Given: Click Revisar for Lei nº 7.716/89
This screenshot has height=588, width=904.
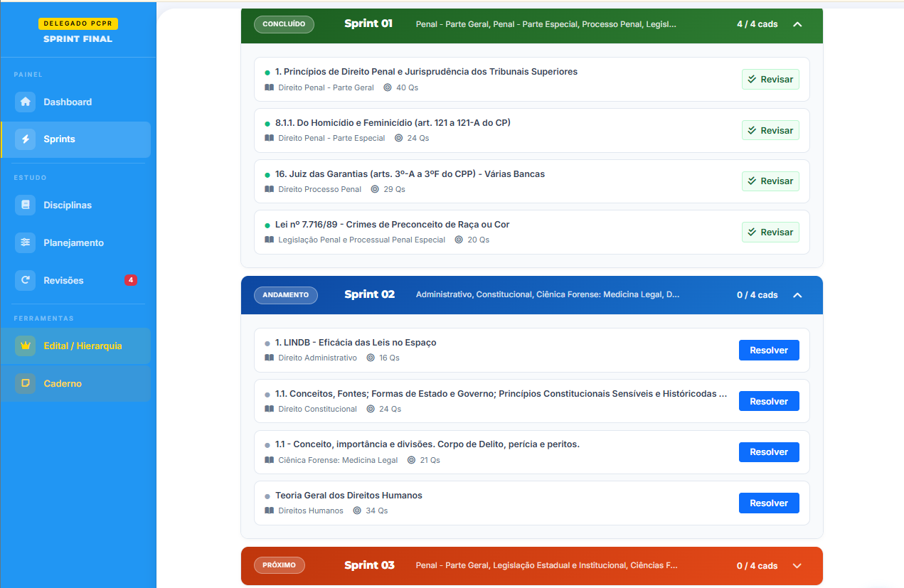Looking at the screenshot, I should click(x=770, y=232).
